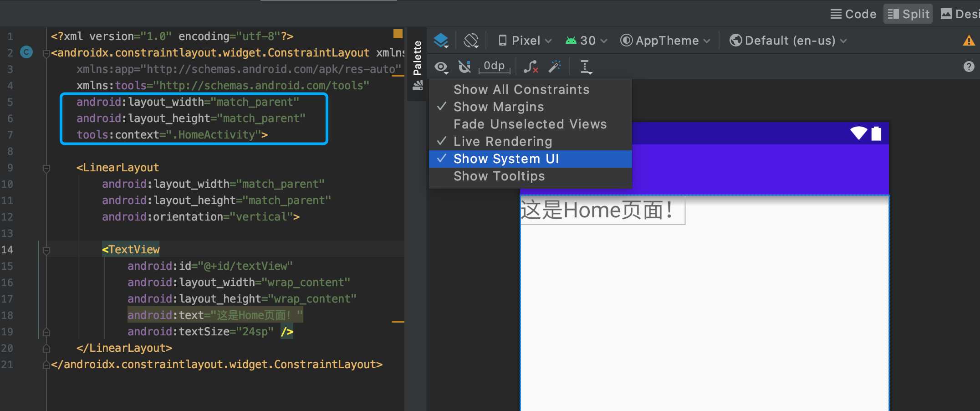Screen dimensions: 980x411
Task: Open the API level 30 dropdown
Action: pos(586,41)
